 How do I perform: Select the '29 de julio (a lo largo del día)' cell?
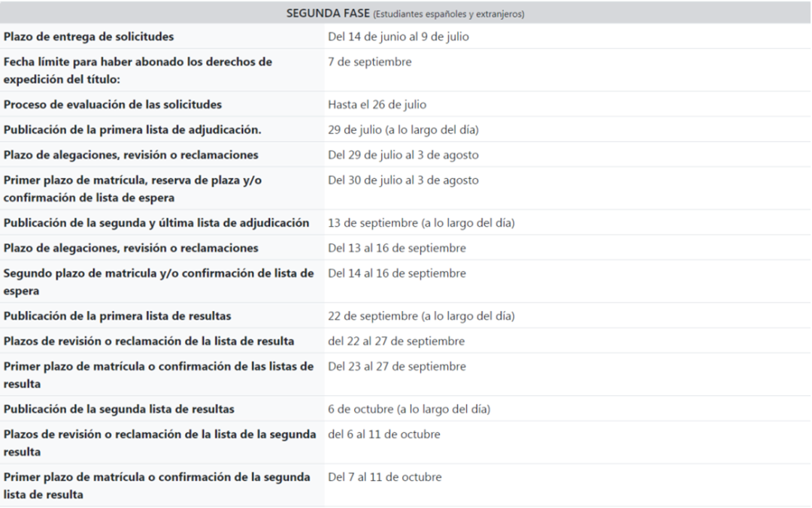(404, 130)
